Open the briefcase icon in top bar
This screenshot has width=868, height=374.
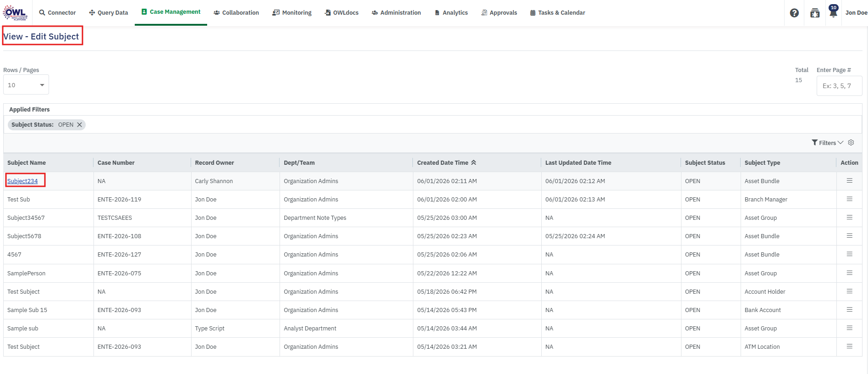(x=815, y=13)
